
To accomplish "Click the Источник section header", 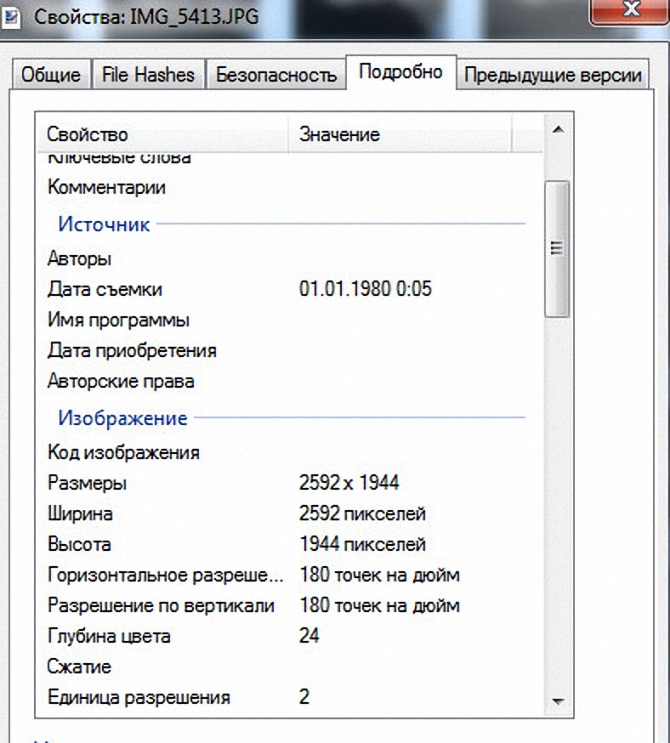I will coord(104,224).
